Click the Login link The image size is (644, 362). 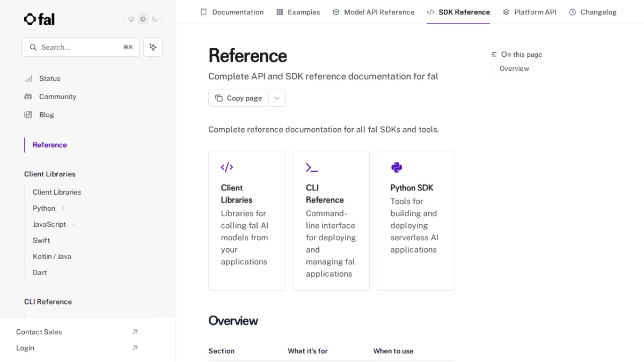pos(25,348)
